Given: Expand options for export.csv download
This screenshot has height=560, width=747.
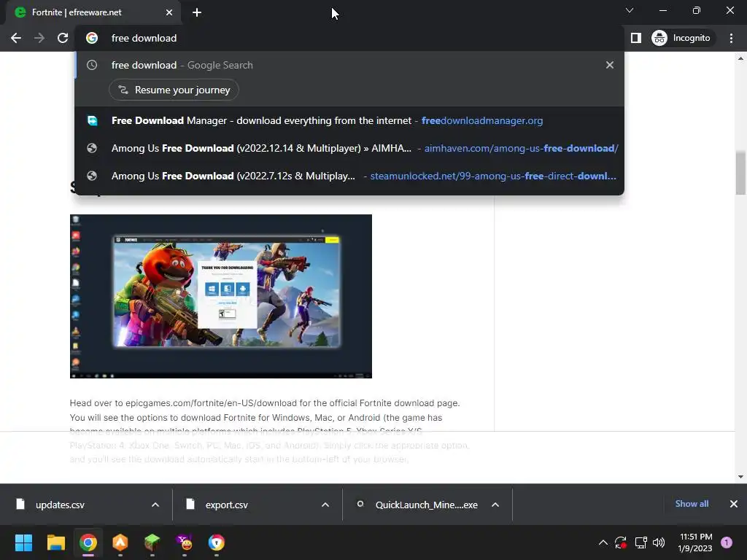Looking at the screenshot, I should tap(325, 505).
